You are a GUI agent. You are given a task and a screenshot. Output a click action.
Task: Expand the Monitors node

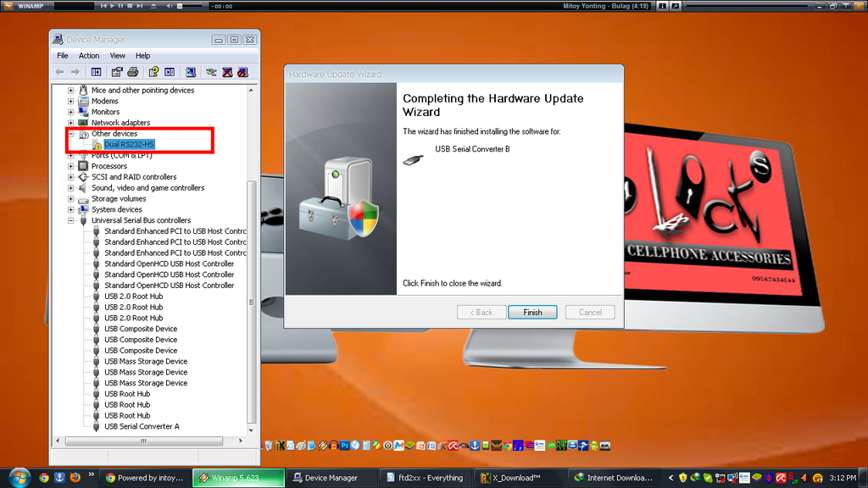(71, 112)
